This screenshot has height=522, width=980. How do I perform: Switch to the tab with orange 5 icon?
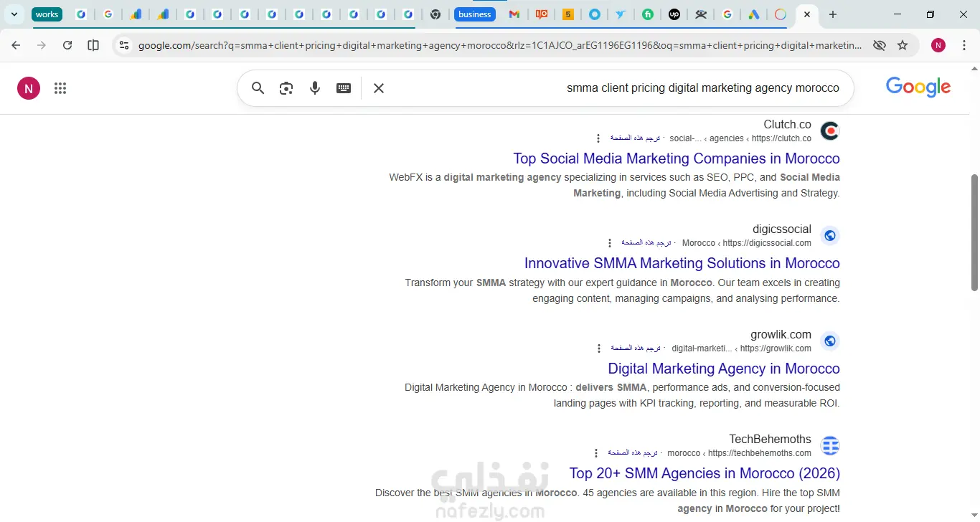pos(568,14)
